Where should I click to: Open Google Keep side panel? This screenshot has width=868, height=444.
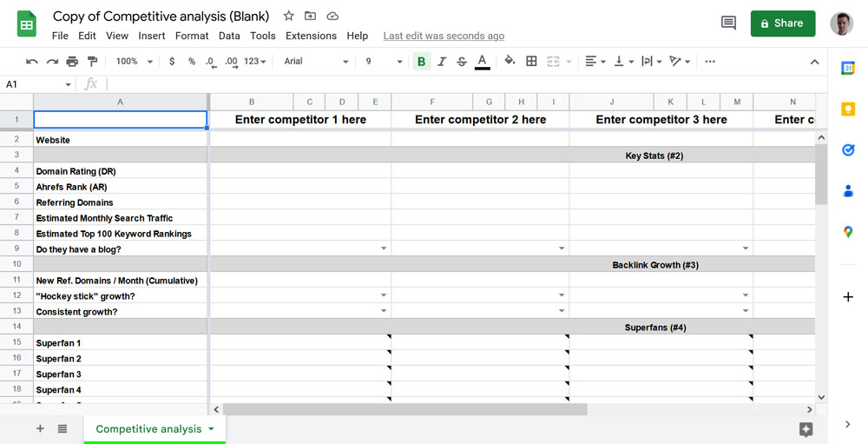point(847,109)
